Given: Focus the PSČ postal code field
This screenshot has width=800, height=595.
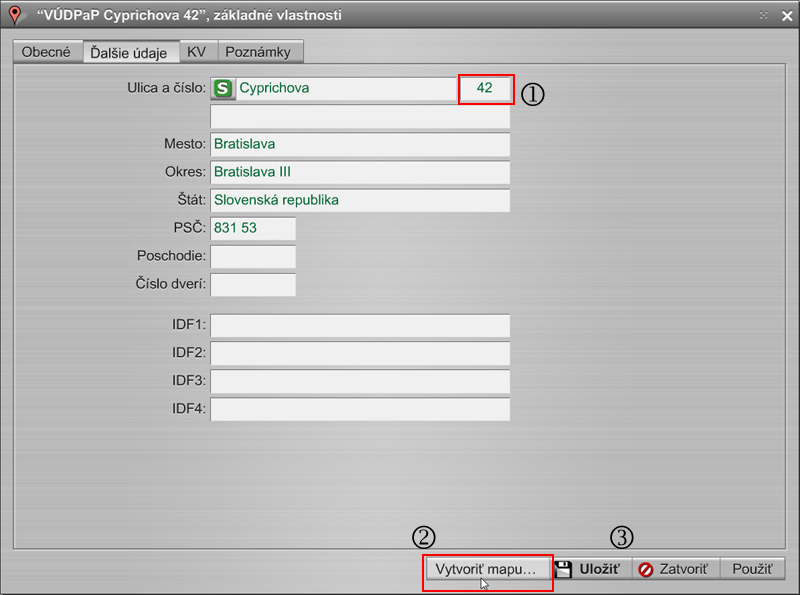Looking at the screenshot, I should point(253,229).
